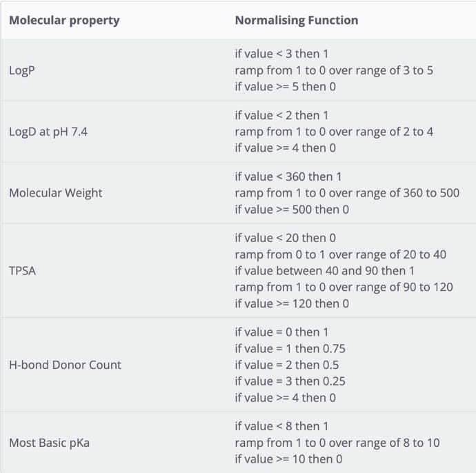Click the Normalising Function column header
Image resolution: width=476 pixels, height=473 pixels.
point(297,20)
